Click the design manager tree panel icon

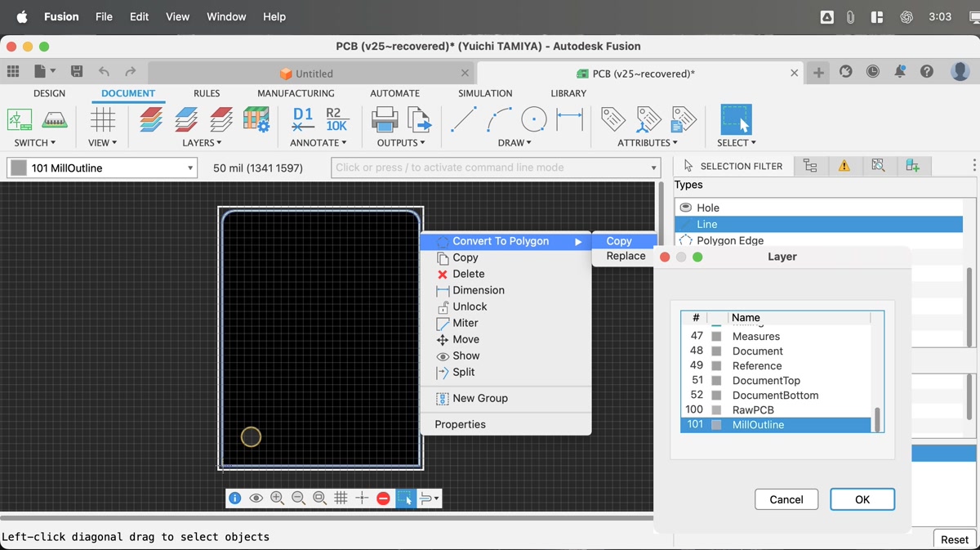tap(810, 166)
